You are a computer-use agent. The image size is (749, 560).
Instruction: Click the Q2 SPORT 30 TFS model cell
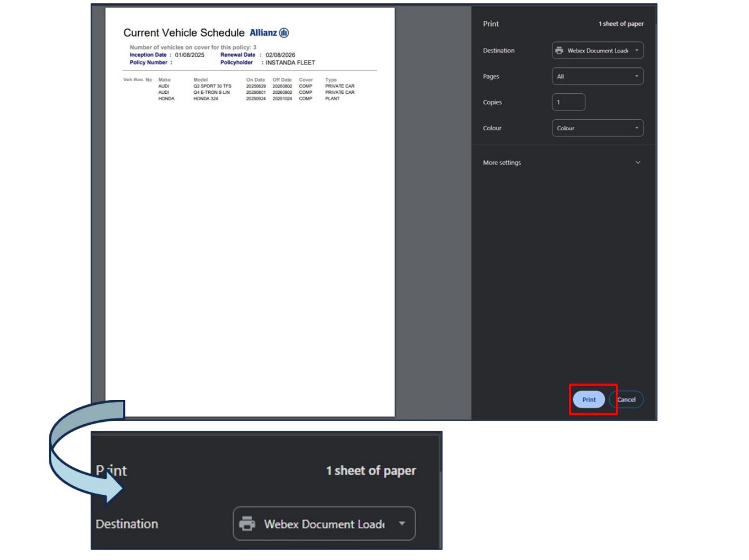tap(212, 86)
